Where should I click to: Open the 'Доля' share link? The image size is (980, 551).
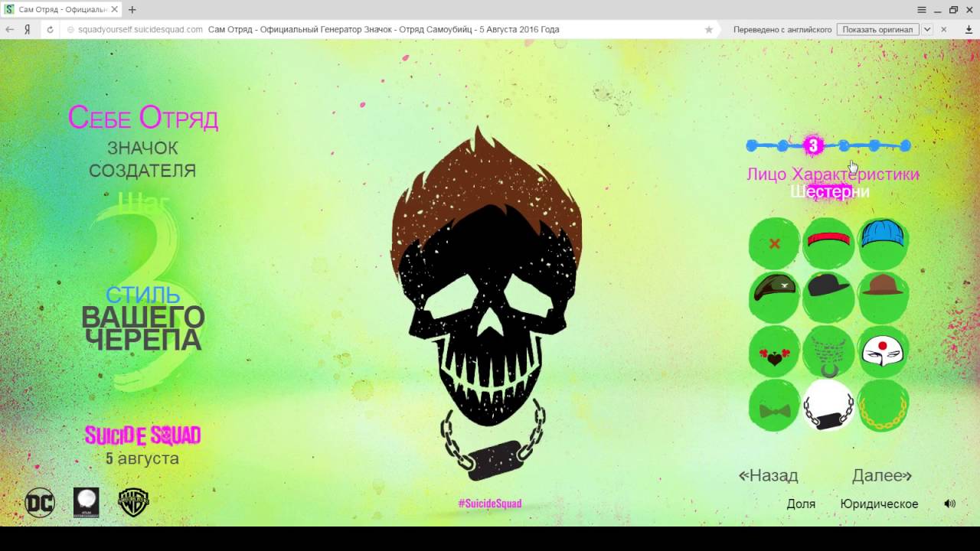pos(801,504)
